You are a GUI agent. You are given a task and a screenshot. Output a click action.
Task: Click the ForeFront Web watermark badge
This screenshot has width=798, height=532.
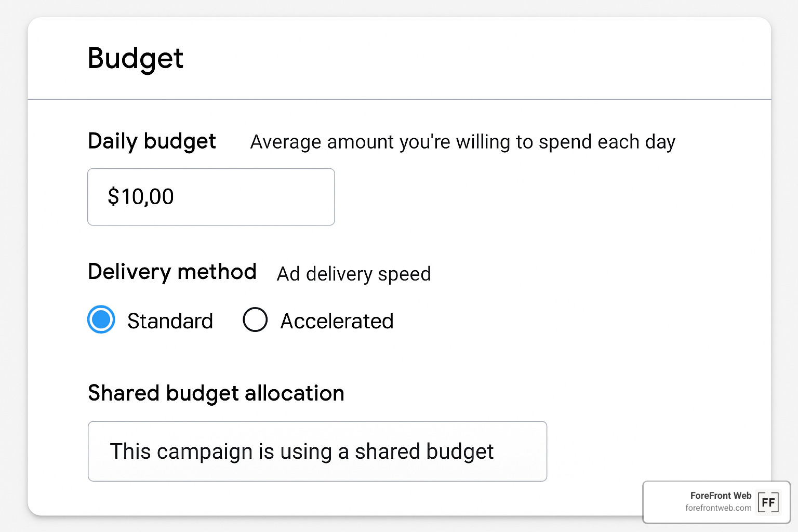[715, 502]
